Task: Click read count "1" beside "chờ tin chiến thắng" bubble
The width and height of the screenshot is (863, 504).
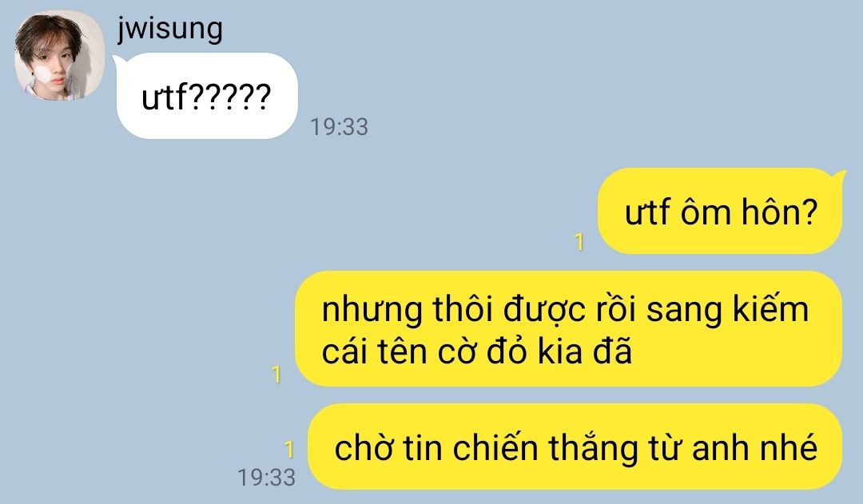Action: (289, 450)
